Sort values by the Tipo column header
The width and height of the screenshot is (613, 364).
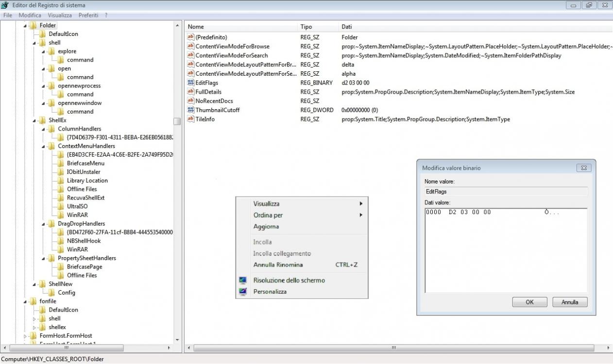(x=318, y=27)
